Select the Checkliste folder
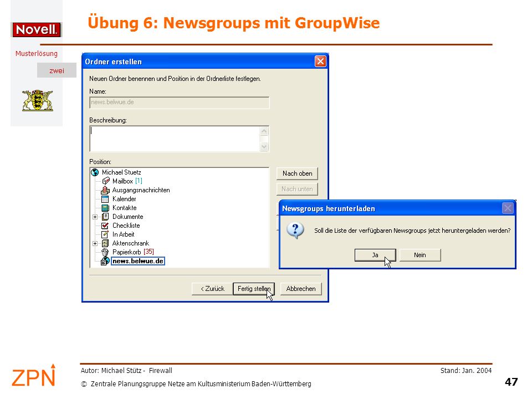This screenshot has height=399, width=532. click(126, 226)
